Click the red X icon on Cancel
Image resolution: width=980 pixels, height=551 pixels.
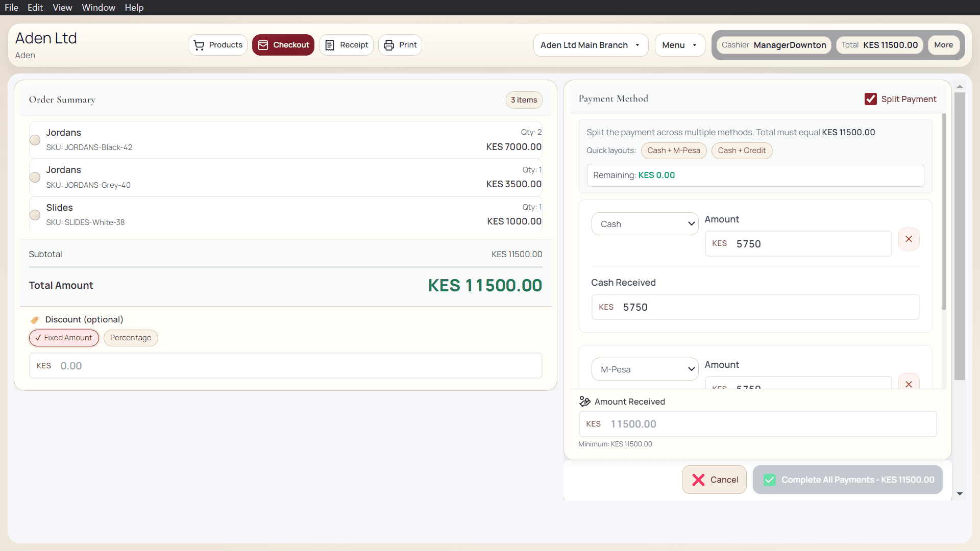tap(698, 480)
